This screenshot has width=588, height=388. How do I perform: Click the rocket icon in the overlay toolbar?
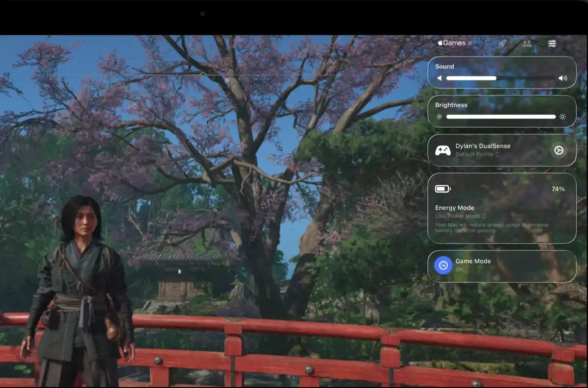[x=502, y=44]
